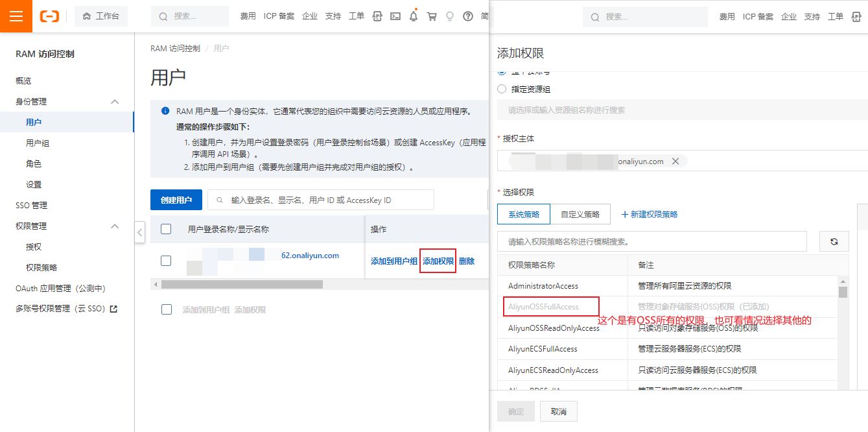This screenshot has width=868, height=432.
Task: Move the vertical scrollbar thumb of the policy list
Action: click(843, 291)
